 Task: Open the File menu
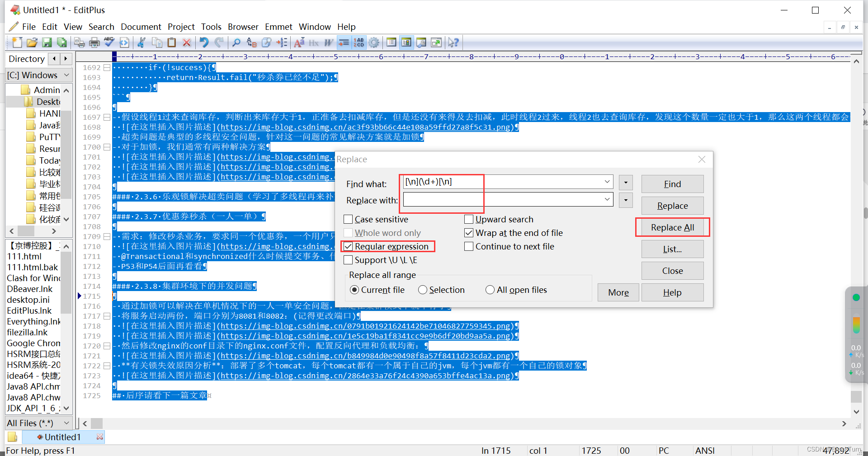[29, 27]
